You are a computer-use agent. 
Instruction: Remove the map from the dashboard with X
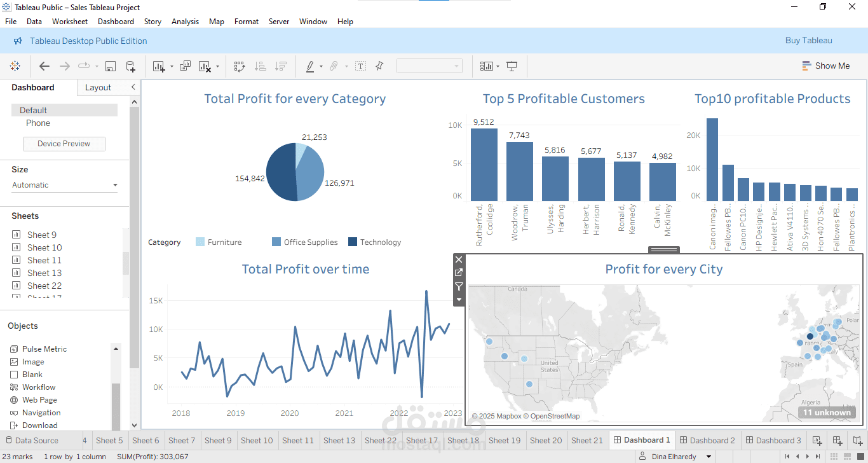coord(459,259)
